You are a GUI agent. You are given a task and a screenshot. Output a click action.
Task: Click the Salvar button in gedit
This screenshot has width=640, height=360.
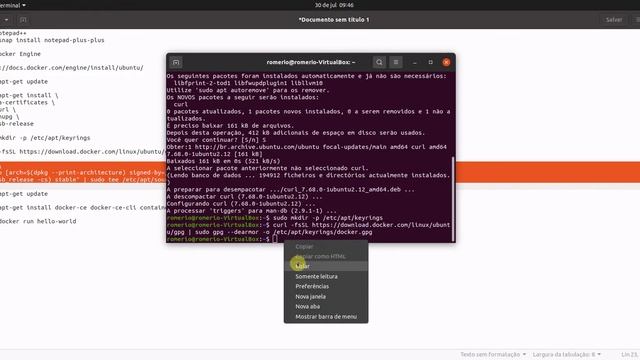[613, 20]
